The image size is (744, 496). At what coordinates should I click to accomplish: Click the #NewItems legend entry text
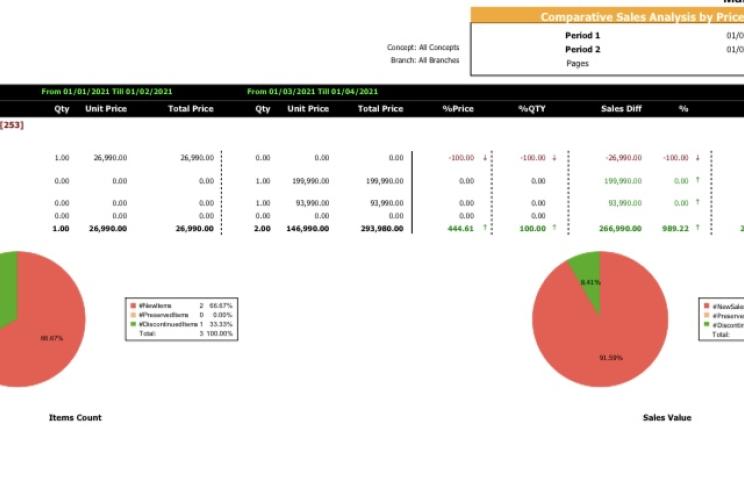click(155, 306)
